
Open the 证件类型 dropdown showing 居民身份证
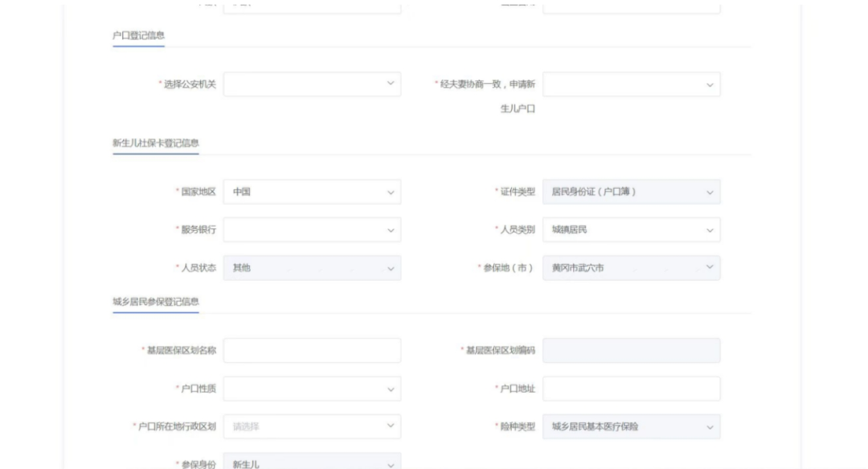pos(631,192)
